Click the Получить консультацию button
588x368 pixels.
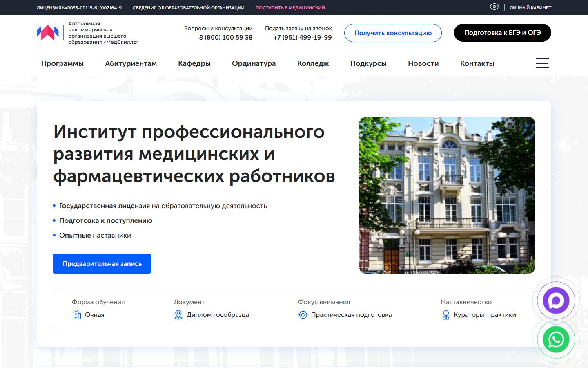(x=393, y=33)
